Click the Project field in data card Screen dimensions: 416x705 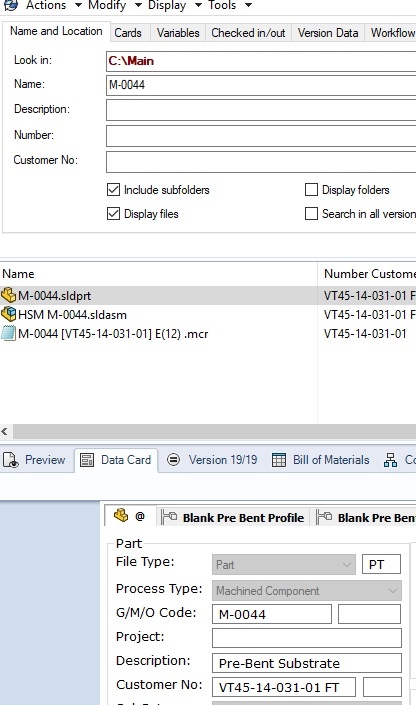point(307,638)
